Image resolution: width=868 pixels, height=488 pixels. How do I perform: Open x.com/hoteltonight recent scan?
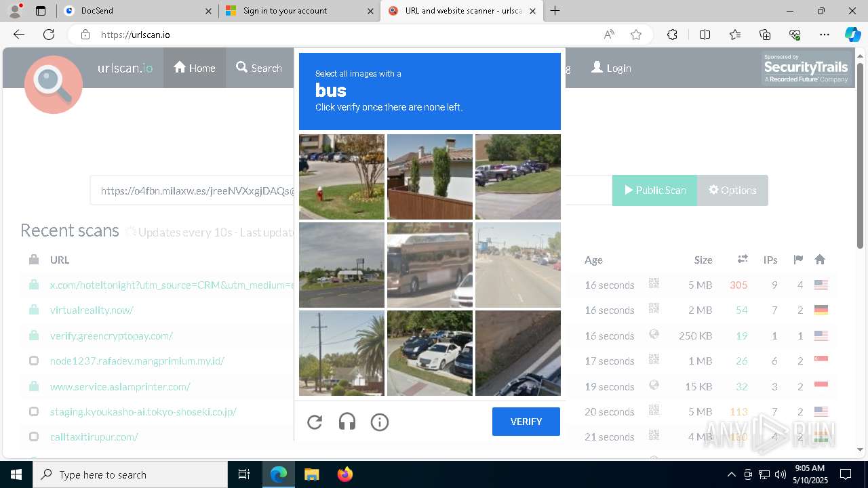(x=172, y=285)
